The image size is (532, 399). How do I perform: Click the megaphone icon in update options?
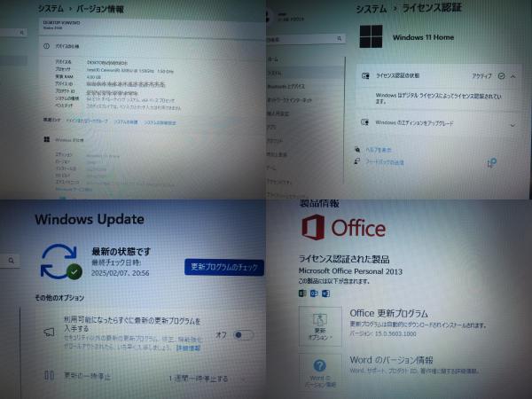[x=49, y=332]
